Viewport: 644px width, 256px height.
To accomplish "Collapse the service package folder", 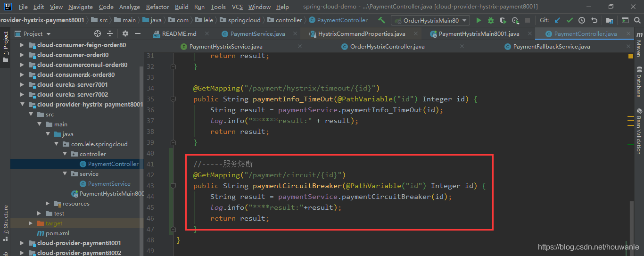I will coord(65,174).
